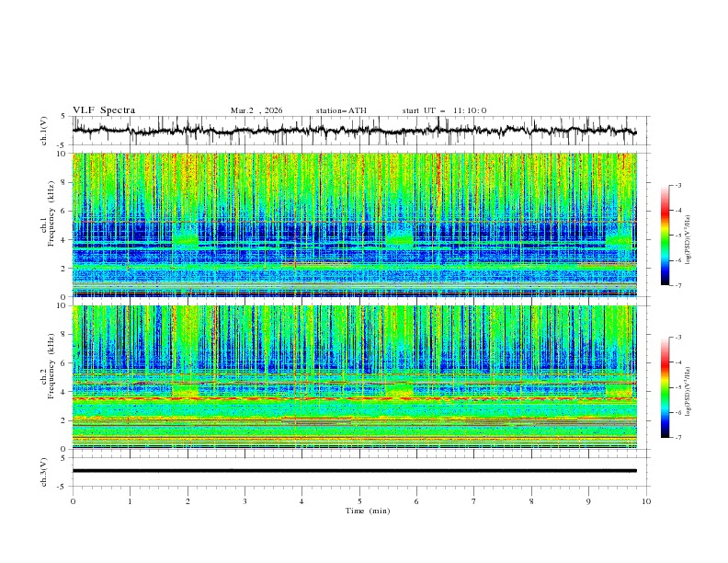728x563 pixels.
Task: Click the ch.1 spectrogram color scale bar
Action: pos(665,236)
